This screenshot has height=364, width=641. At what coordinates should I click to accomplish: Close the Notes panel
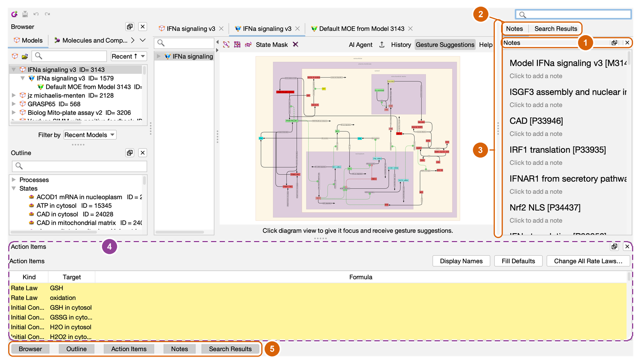point(627,43)
